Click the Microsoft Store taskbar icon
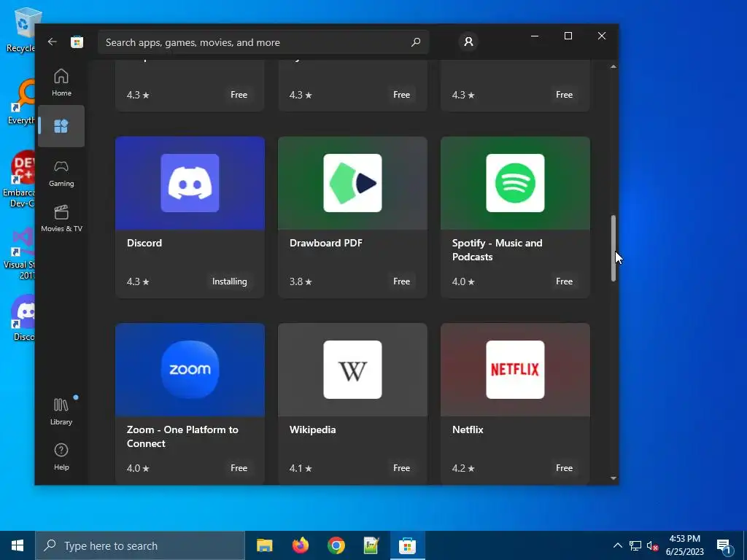This screenshot has height=560, width=747. pos(407,545)
